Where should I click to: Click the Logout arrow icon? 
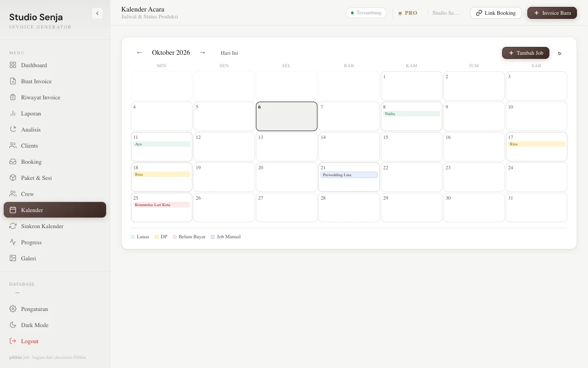pos(13,341)
